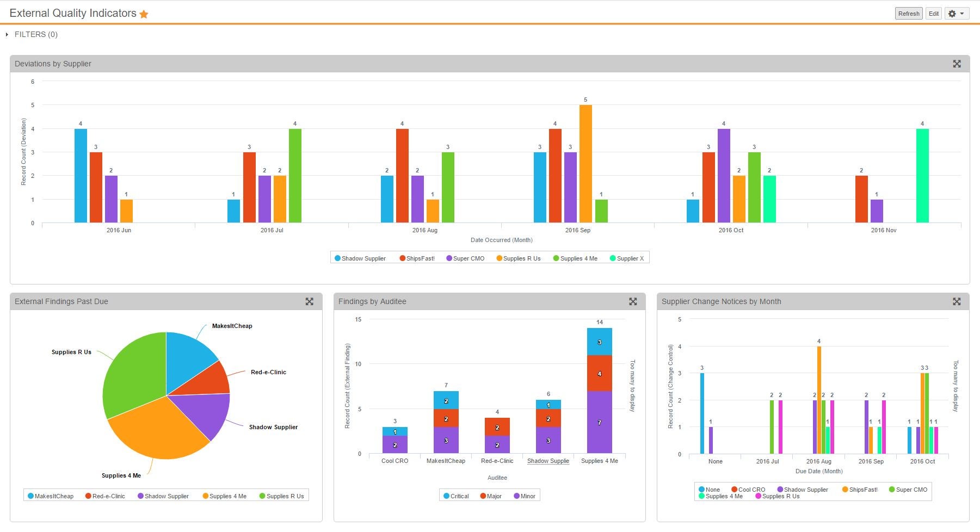Expand the External Findings Past Due chart
The width and height of the screenshot is (980, 532).
coord(309,301)
